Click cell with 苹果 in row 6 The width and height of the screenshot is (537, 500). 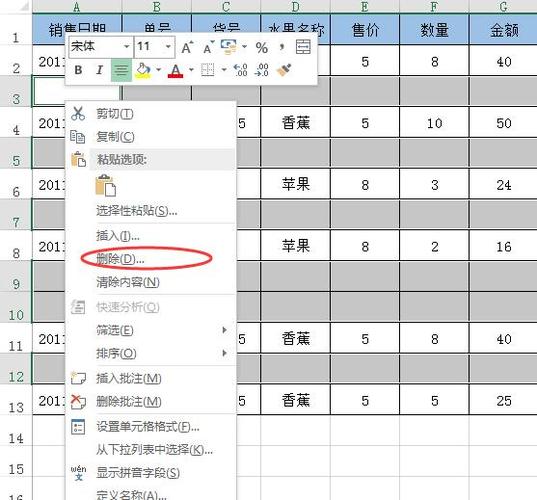(x=296, y=184)
